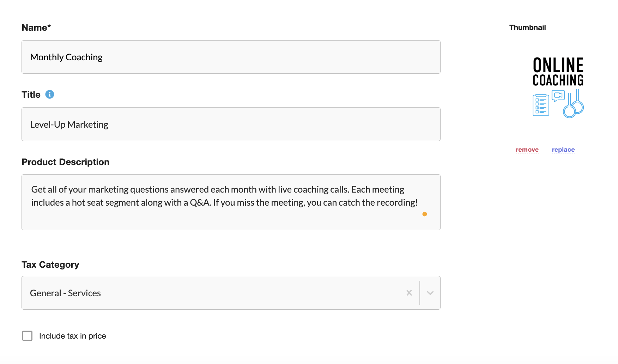Image resolution: width=618 pixels, height=364 pixels.
Task: Click the Tax Category label
Action: 50,265
